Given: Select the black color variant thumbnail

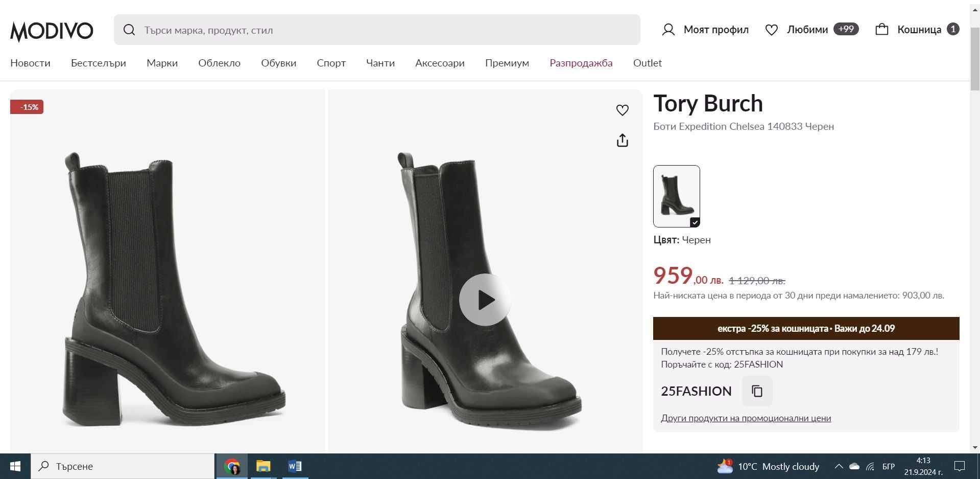Looking at the screenshot, I should tap(677, 196).
